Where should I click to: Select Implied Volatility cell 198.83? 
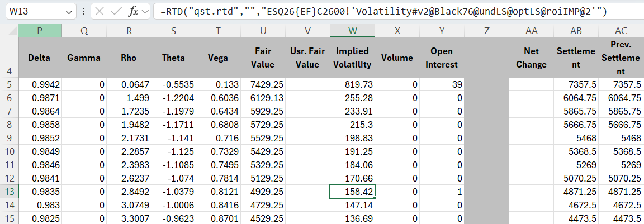tap(352, 138)
